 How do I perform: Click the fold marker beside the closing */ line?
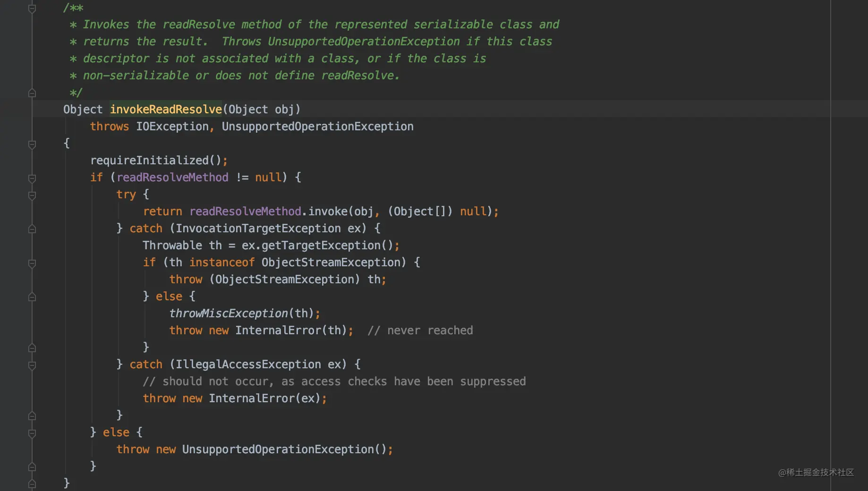pyautogui.click(x=32, y=93)
